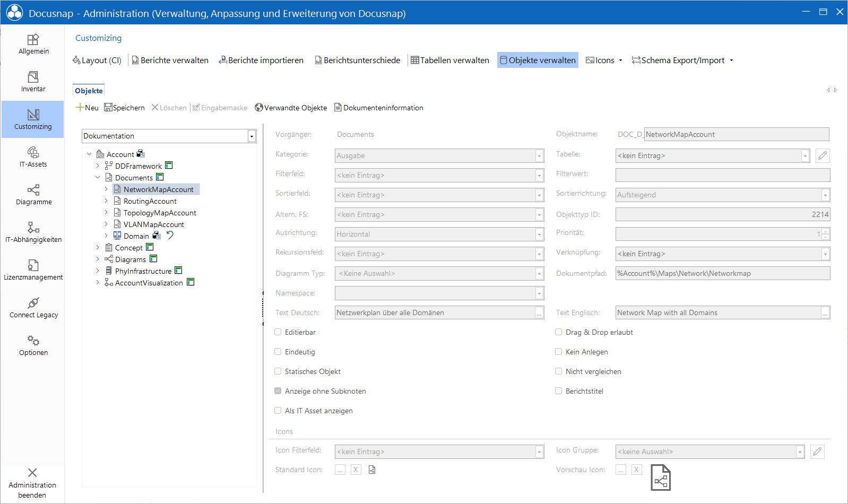Open the Allgemein sidebar section
This screenshot has width=848, height=504.
click(x=33, y=44)
